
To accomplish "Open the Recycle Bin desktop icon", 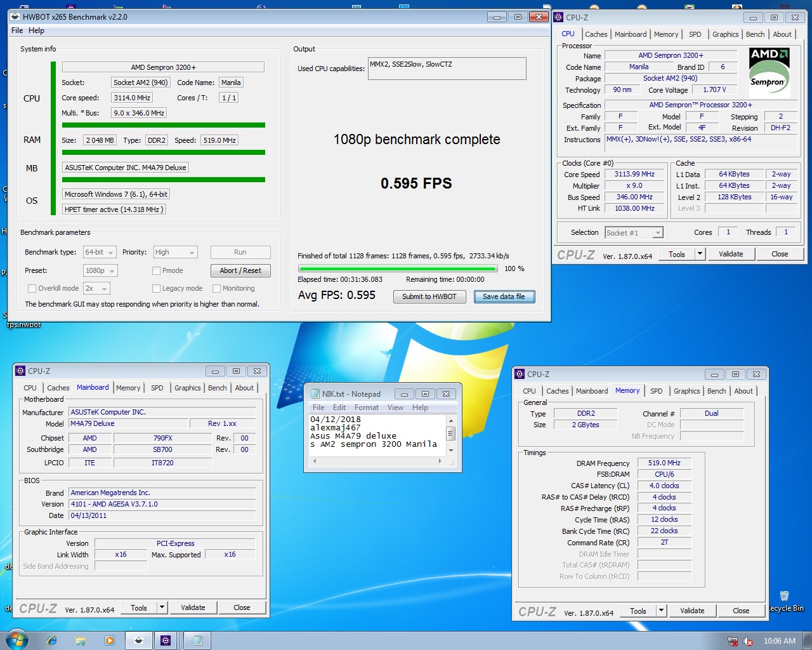I will pos(785,600).
